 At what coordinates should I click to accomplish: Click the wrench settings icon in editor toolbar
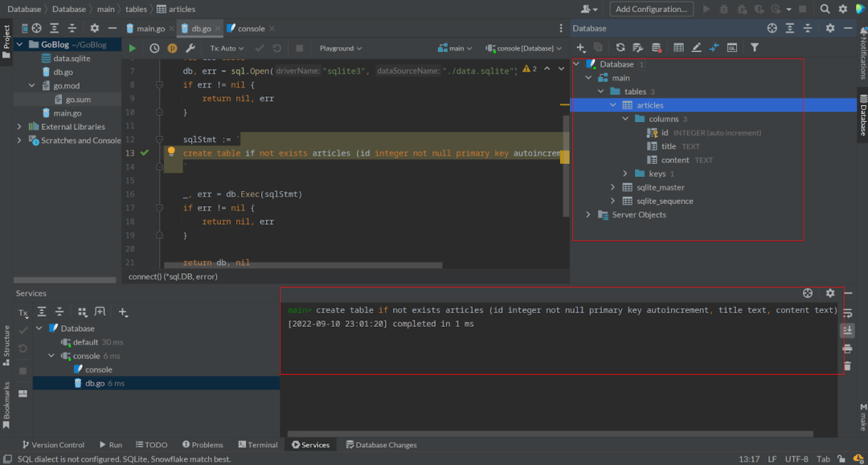(x=190, y=48)
